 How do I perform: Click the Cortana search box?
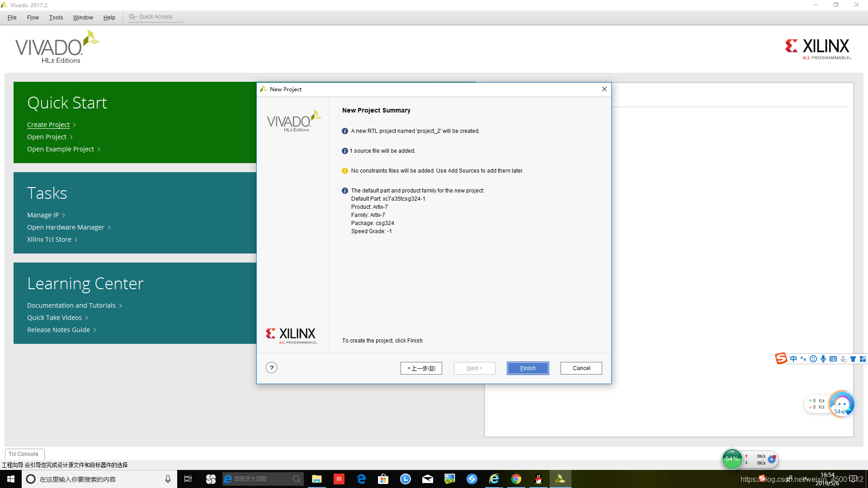tap(99, 479)
